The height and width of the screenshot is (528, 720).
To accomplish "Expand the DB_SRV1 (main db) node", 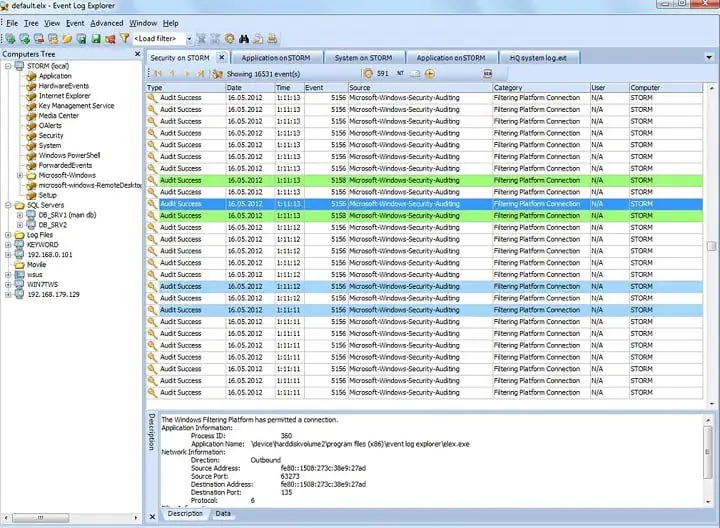I will point(20,215).
